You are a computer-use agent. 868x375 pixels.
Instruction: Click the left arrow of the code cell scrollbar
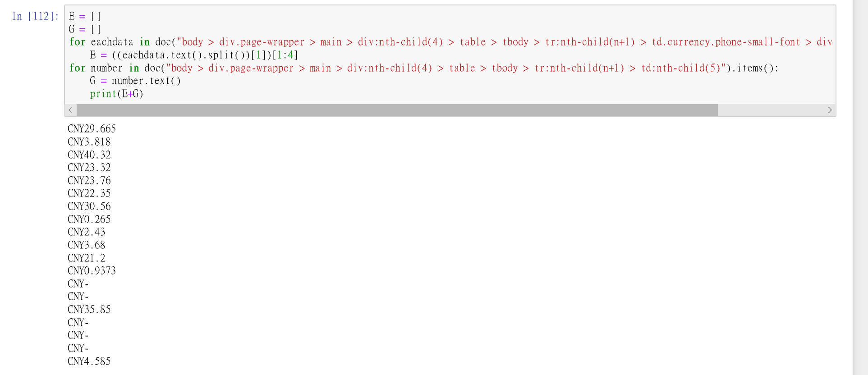(x=71, y=110)
